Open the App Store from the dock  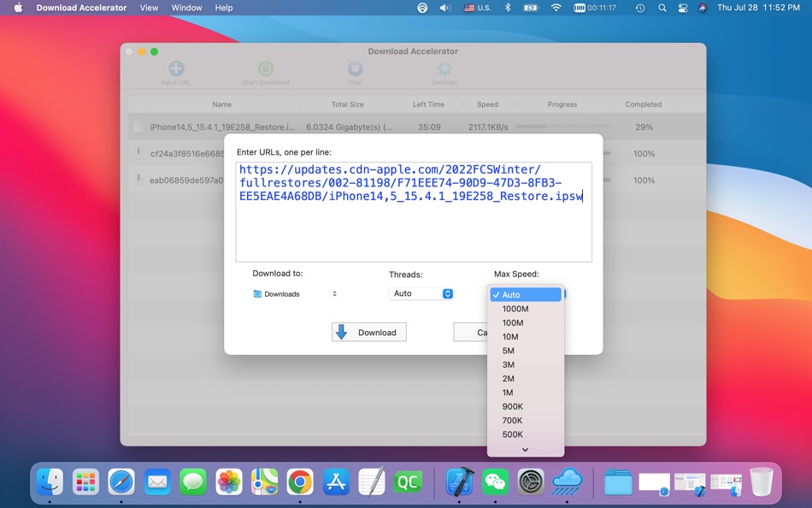point(336,481)
